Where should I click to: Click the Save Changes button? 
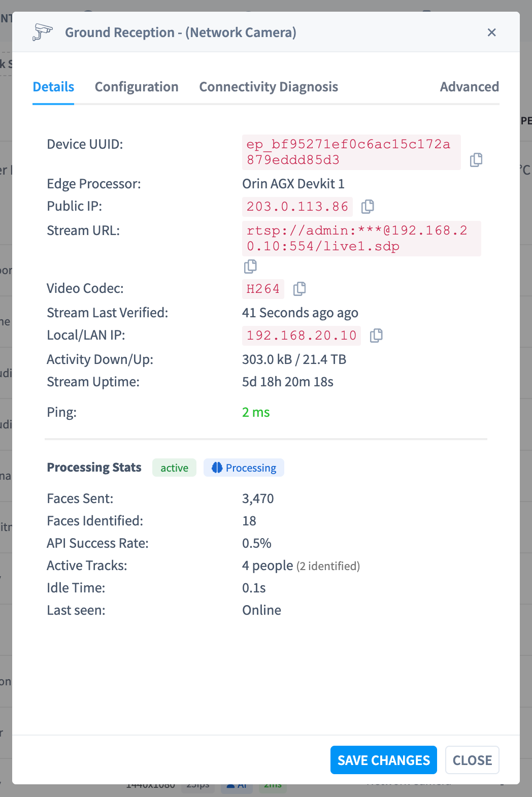[384, 760]
